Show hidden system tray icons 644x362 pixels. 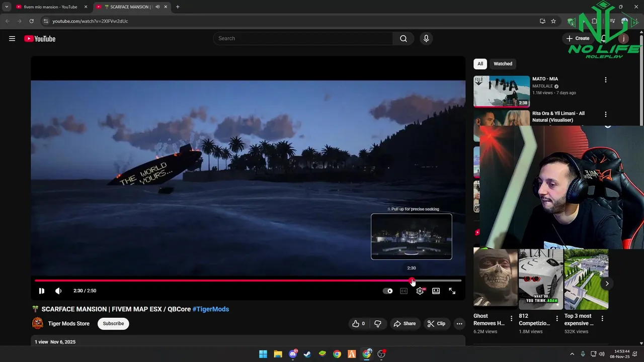(572, 354)
